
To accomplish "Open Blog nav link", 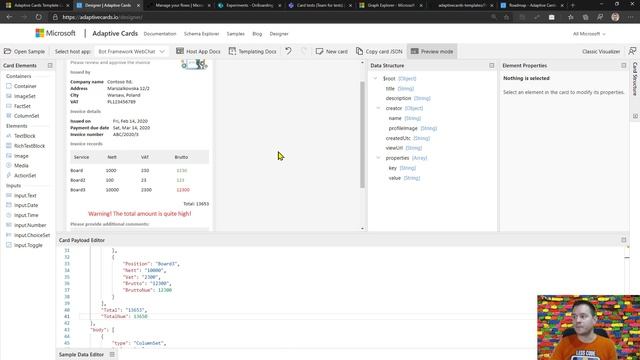I will 257,34.
